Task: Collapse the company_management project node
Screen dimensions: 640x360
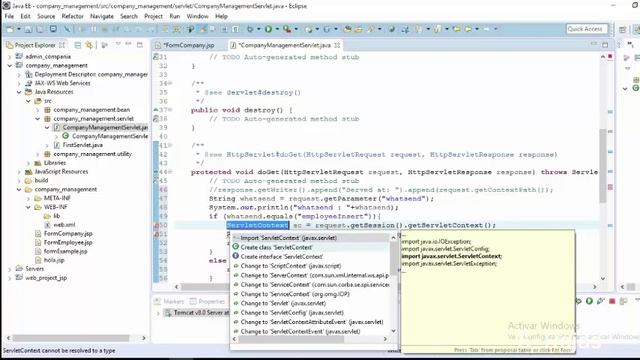Action: pos(10,65)
